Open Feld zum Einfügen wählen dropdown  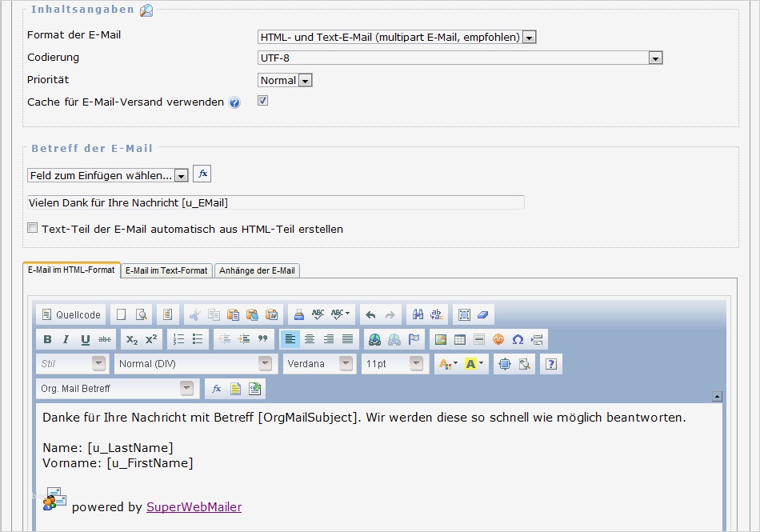coord(108,175)
